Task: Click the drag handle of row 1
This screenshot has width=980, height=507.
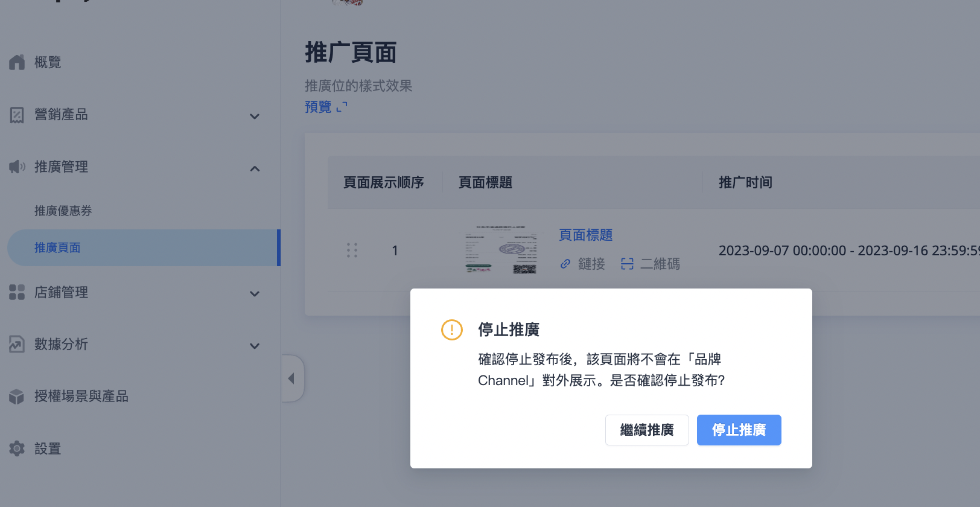Action: point(352,250)
